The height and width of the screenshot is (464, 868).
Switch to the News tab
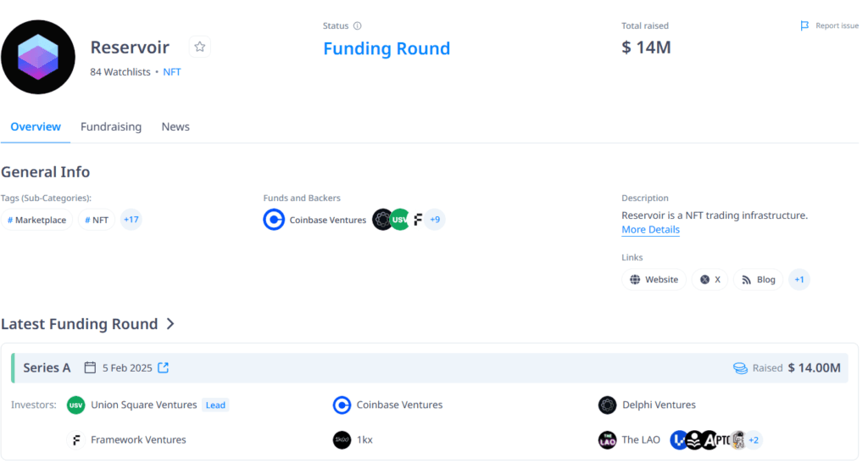(175, 126)
